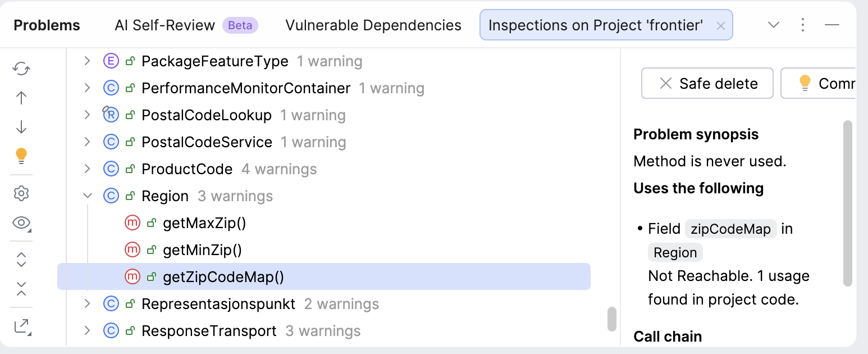Click Collapse All icon in sidebar
Image resolution: width=868 pixels, height=354 pixels.
click(x=21, y=289)
